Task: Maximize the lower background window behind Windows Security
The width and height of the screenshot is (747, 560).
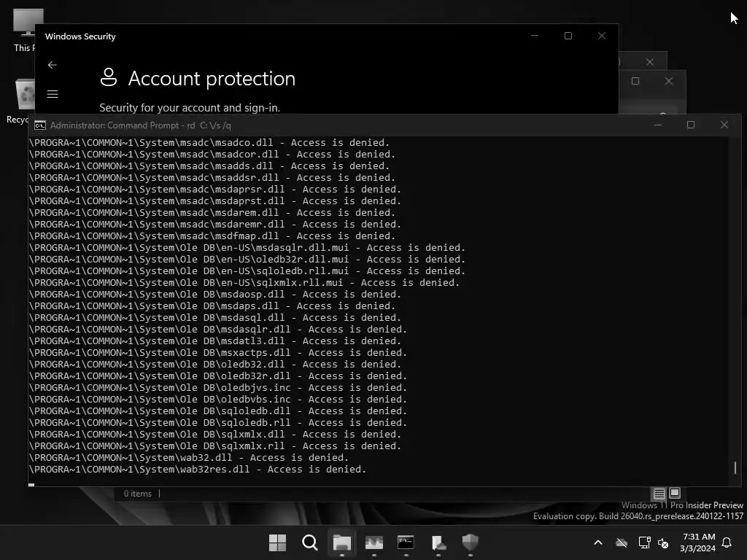Action: click(635, 81)
